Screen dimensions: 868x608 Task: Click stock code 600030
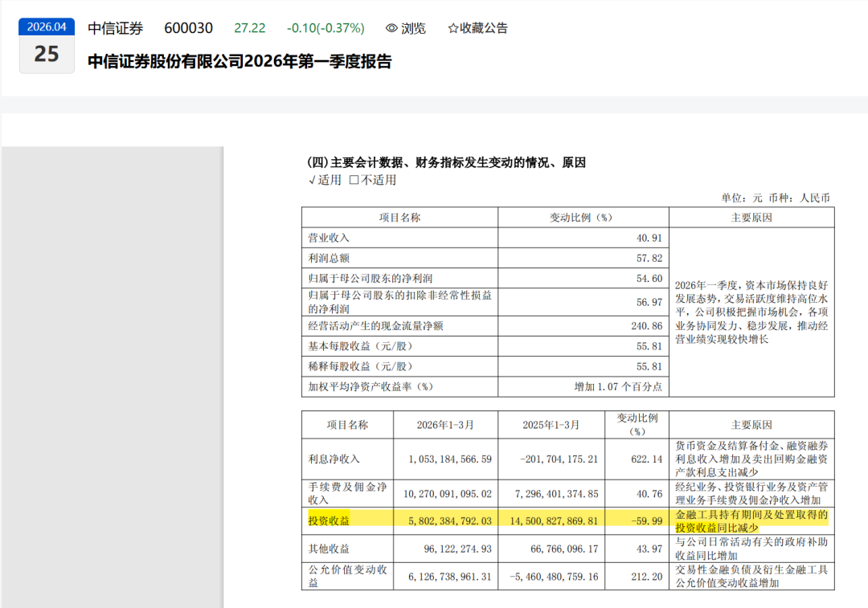(x=188, y=28)
